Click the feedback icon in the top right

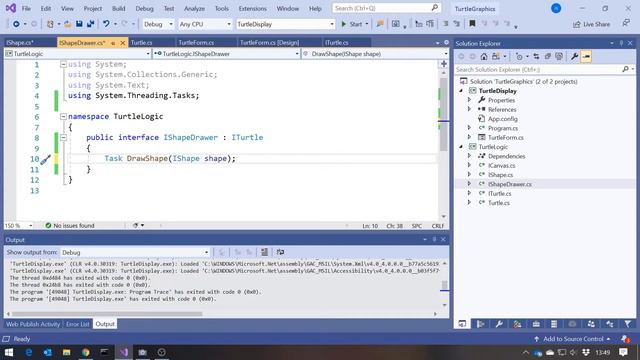click(x=626, y=23)
